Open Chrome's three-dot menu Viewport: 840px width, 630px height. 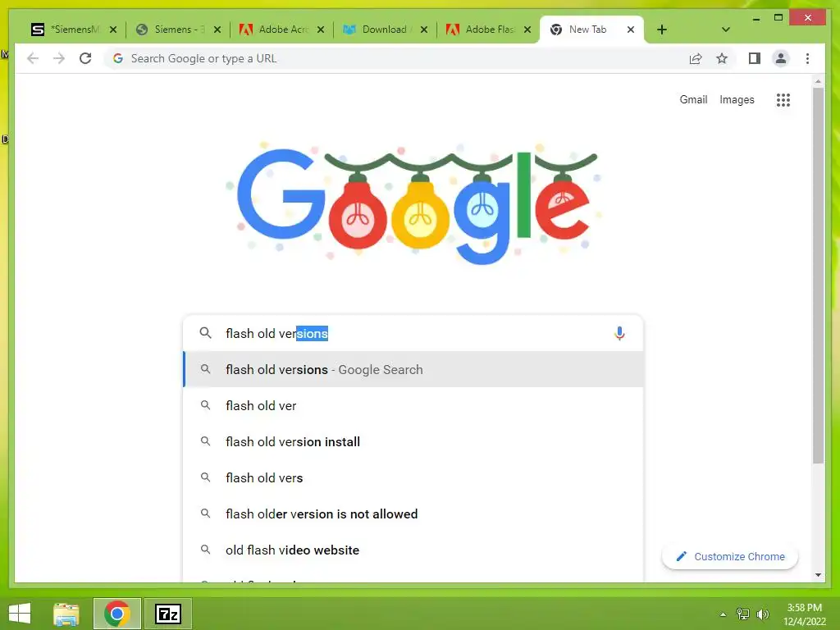[807, 58]
